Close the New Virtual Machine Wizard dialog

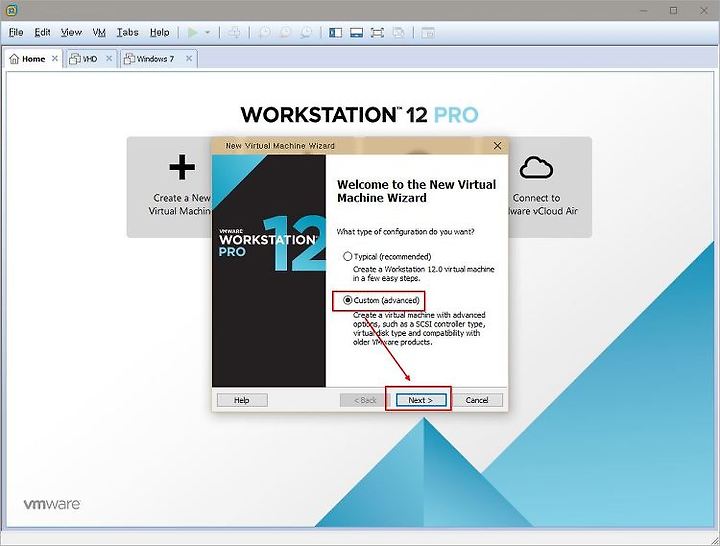click(497, 146)
